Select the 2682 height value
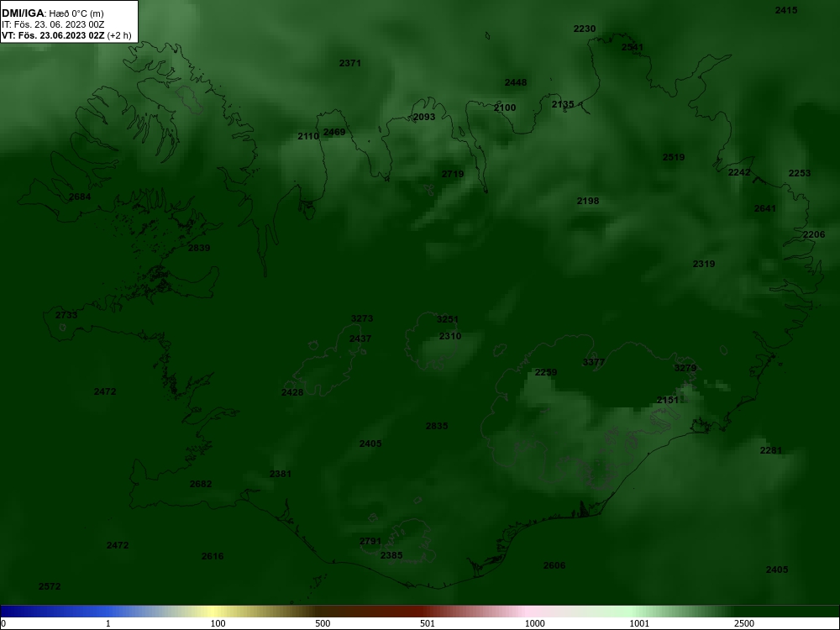Image resolution: width=840 pixels, height=630 pixels. (201, 485)
